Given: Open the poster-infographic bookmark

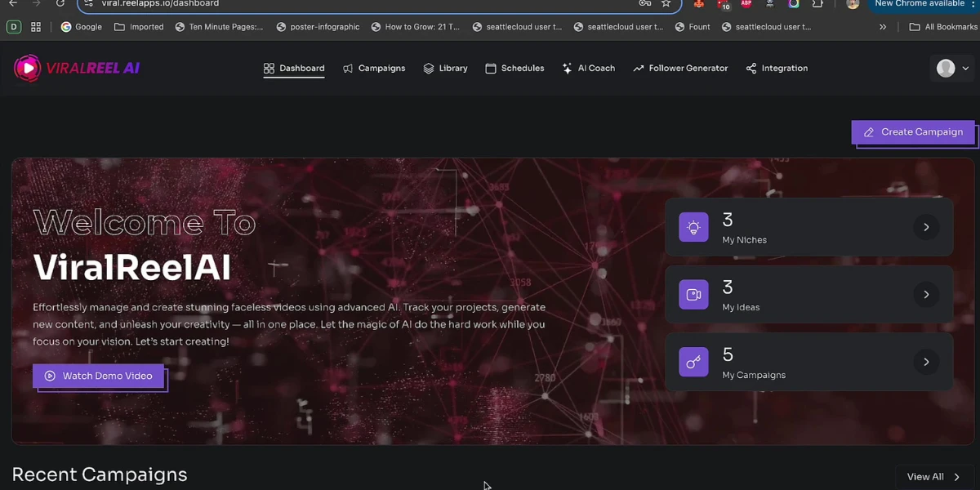Looking at the screenshot, I should coord(318,27).
